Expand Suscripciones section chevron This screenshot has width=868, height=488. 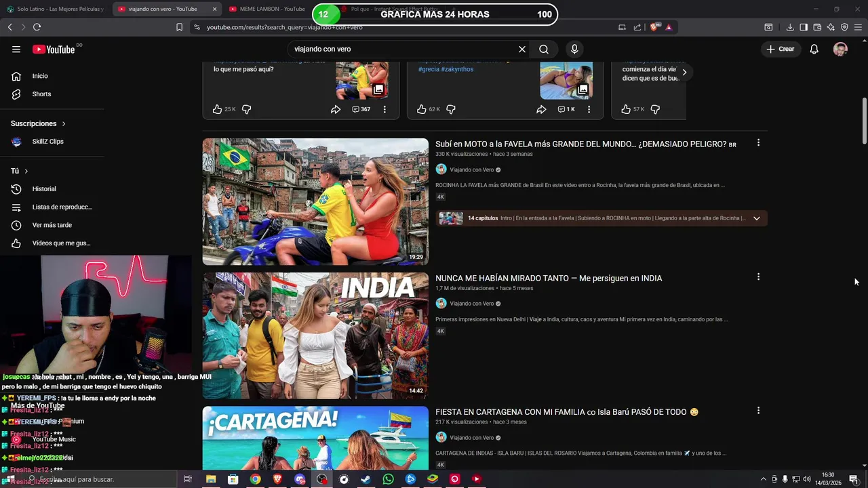(x=64, y=124)
